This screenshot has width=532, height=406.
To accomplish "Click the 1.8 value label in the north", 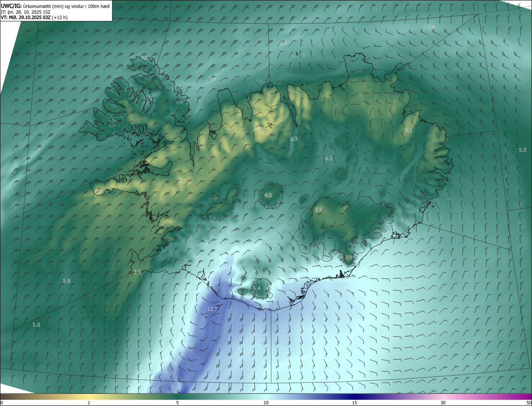I will (x=257, y=129).
